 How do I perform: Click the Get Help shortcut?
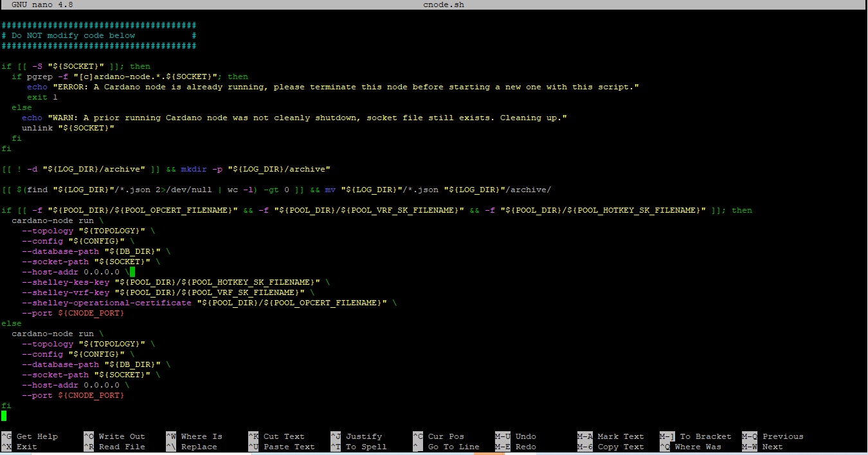(x=30, y=436)
